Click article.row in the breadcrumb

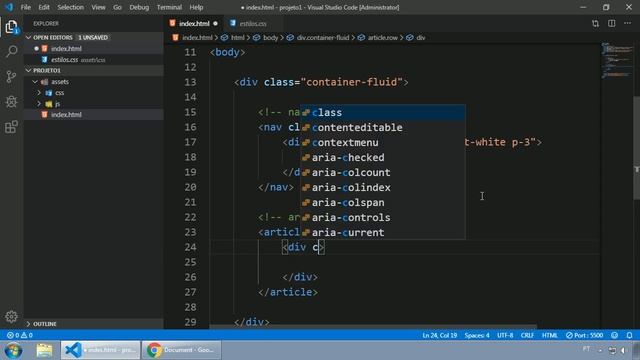[x=378, y=38]
